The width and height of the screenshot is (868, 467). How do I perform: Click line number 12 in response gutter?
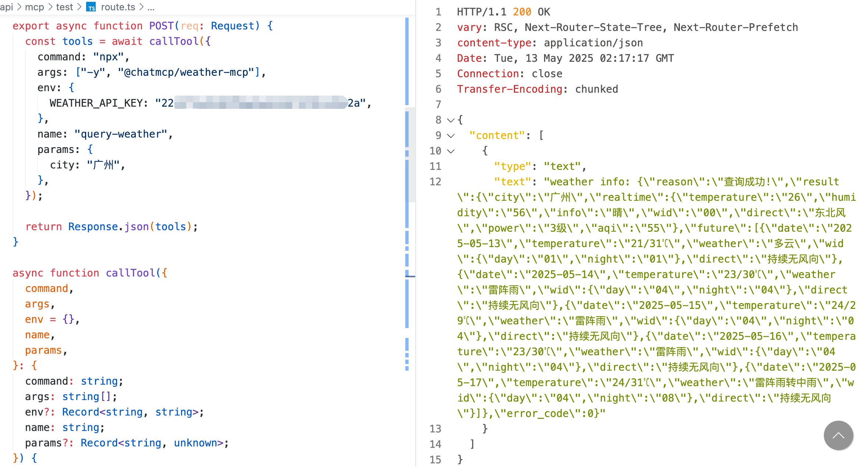click(x=435, y=182)
